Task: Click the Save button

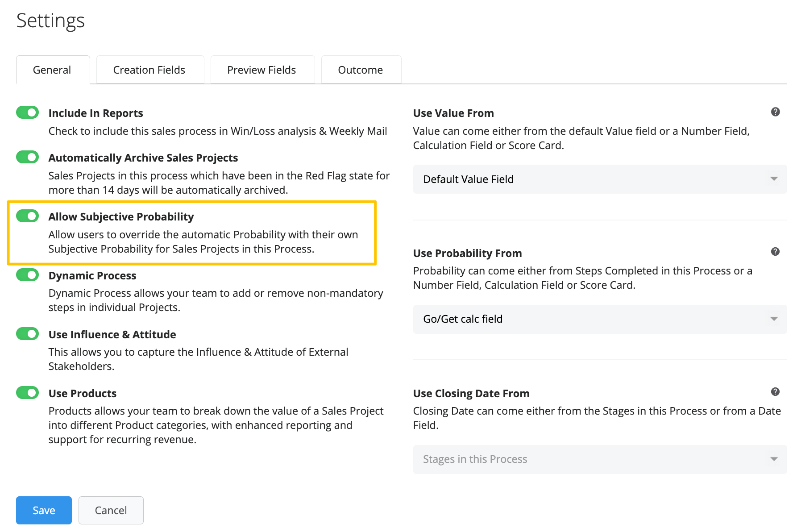Action: pos(44,510)
